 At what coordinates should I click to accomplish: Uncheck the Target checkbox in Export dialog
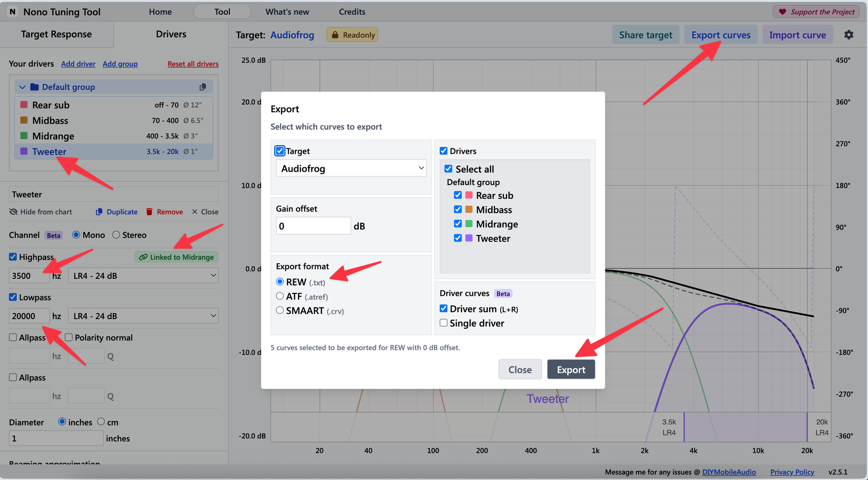click(280, 151)
